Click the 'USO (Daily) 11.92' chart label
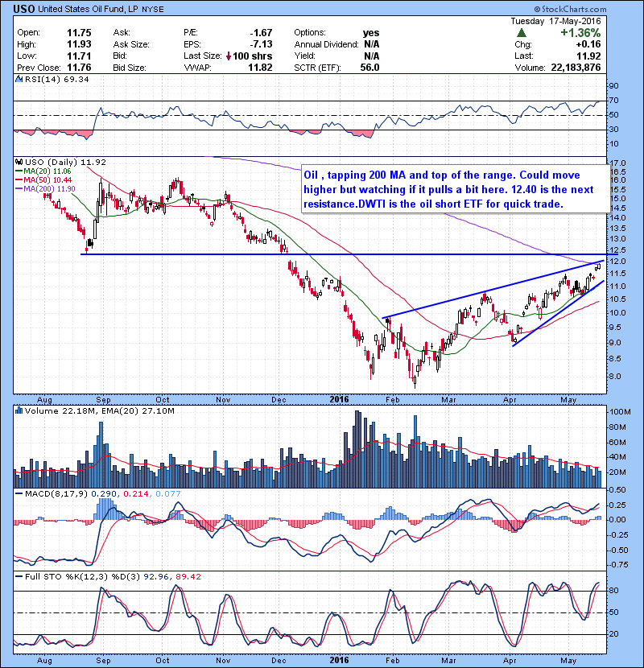The image size is (644, 668). click(65, 163)
